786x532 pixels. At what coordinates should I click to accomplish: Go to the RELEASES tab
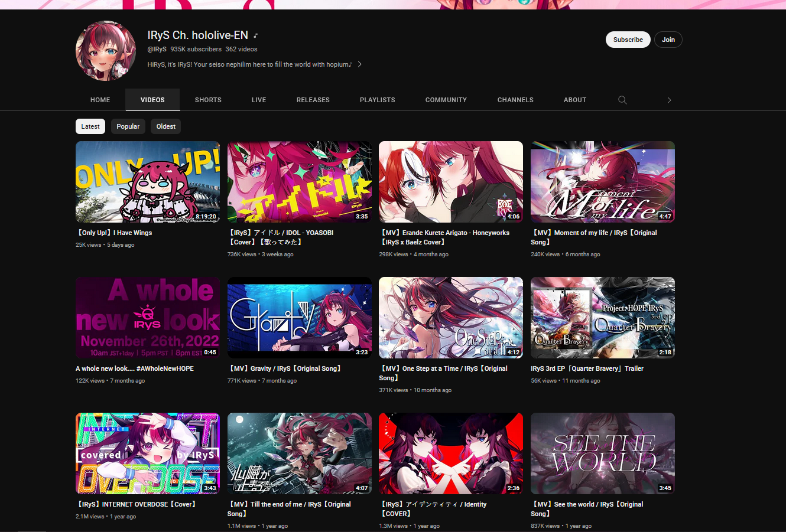313,100
